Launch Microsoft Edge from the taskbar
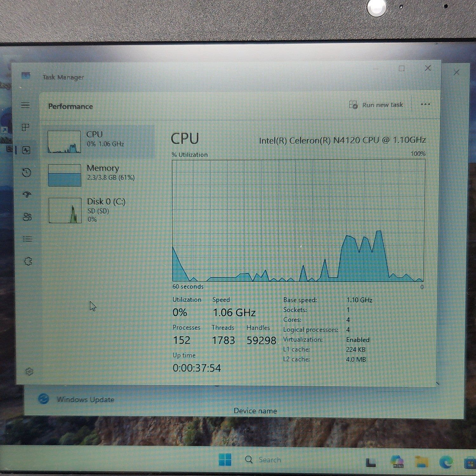The image size is (476, 476). [446, 462]
